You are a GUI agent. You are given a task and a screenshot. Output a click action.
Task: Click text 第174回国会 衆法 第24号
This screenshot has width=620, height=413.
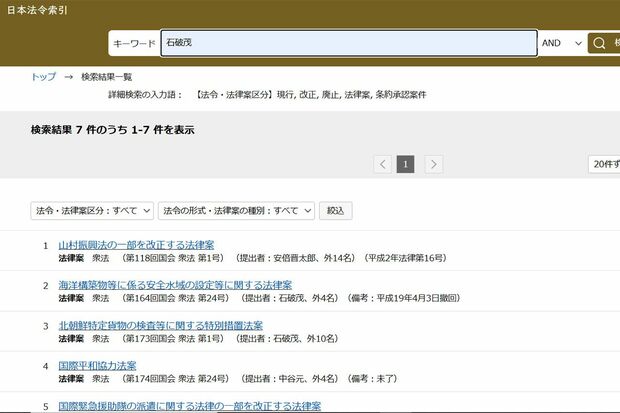175,379
